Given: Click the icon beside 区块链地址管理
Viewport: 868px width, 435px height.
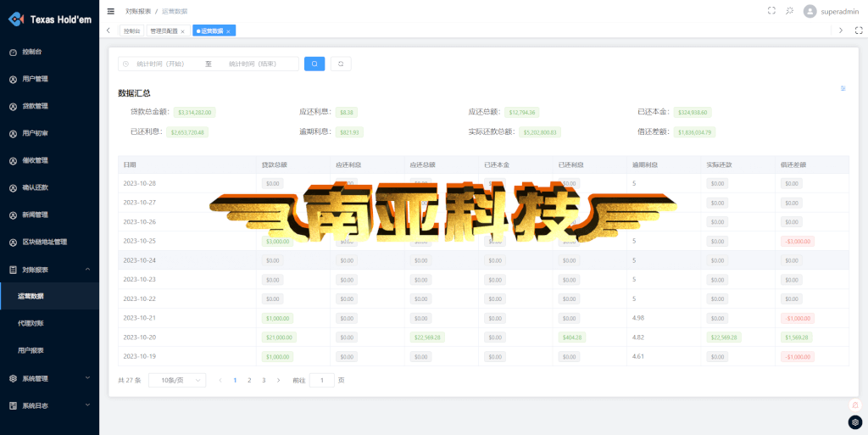Looking at the screenshot, I should (14, 243).
